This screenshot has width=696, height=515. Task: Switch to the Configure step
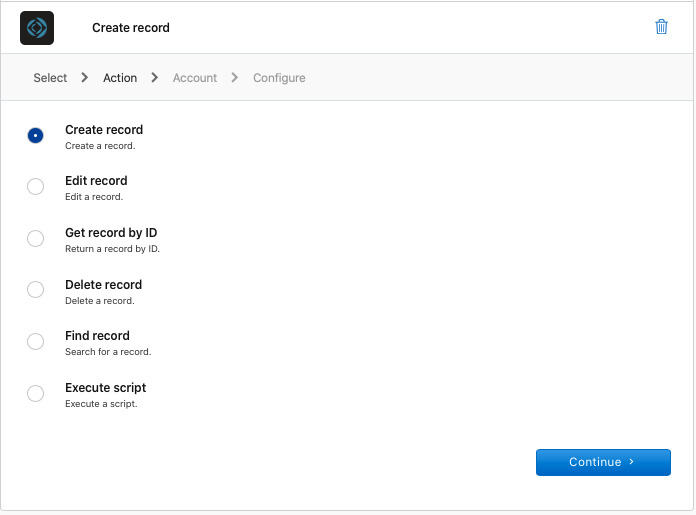[279, 78]
